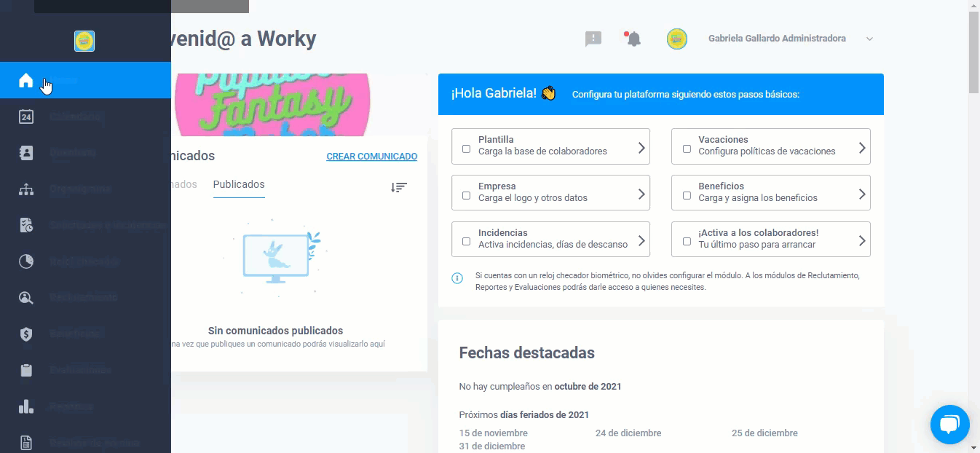Sort communications with the sort icon
The image size is (980, 453).
coord(398,187)
